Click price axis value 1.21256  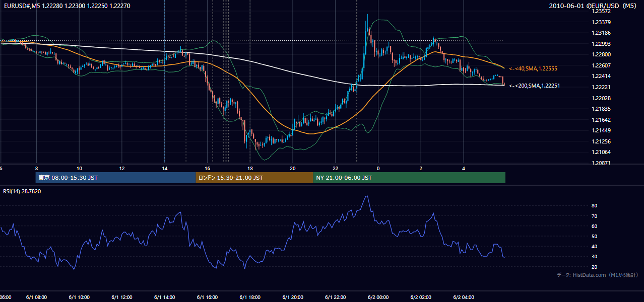[x=601, y=141]
